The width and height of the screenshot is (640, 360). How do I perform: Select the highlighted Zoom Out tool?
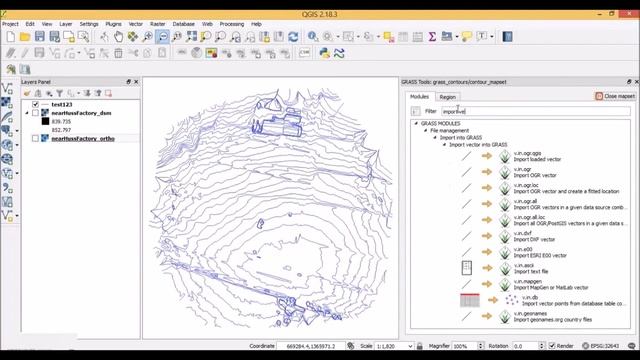[162, 37]
